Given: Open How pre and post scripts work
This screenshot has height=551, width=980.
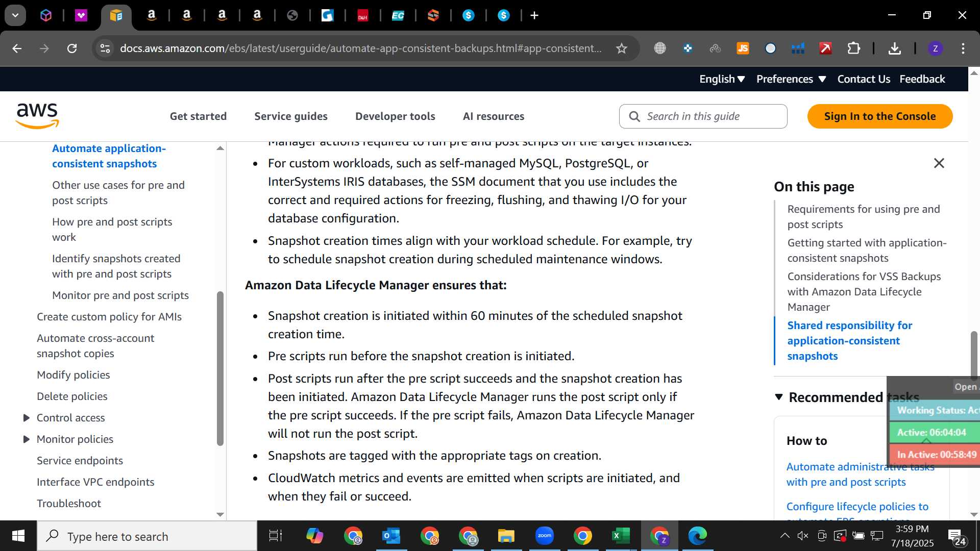Looking at the screenshot, I should [112, 230].
